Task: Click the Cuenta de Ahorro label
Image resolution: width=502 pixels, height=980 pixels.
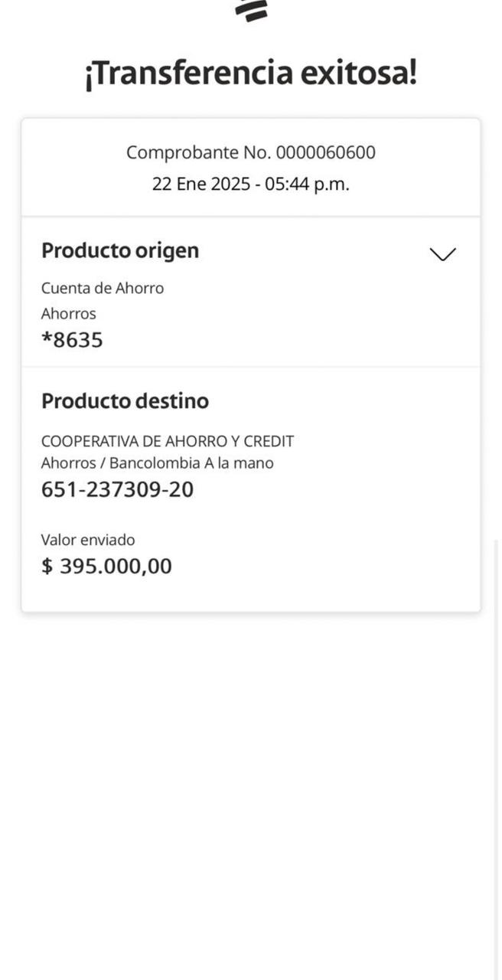Action: [x=103, y=288]
